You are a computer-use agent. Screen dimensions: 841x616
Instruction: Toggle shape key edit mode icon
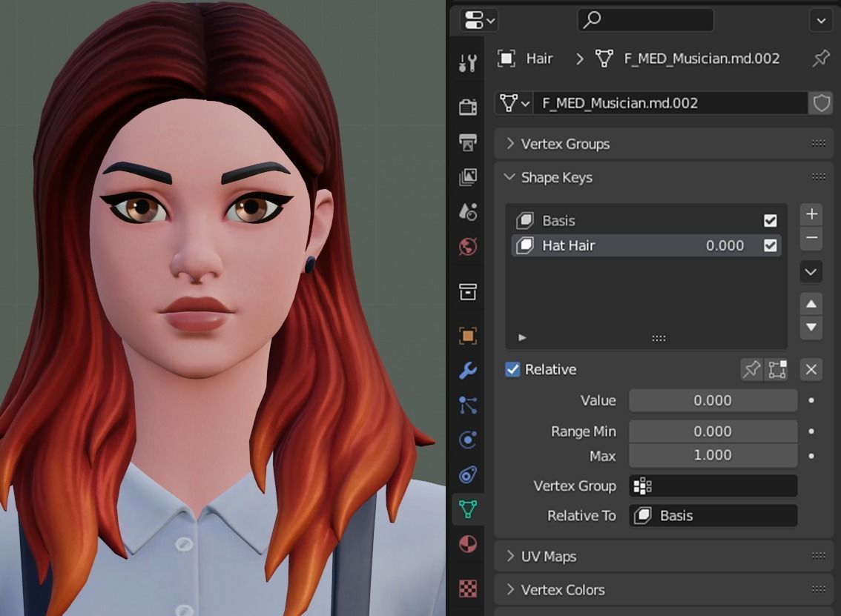[x=776, y=369]
